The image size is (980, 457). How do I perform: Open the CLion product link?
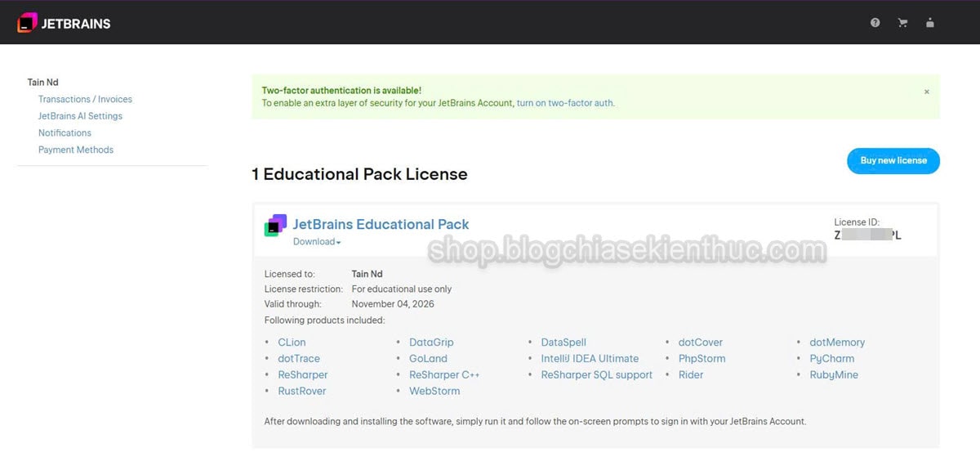[x=292, y=343]
